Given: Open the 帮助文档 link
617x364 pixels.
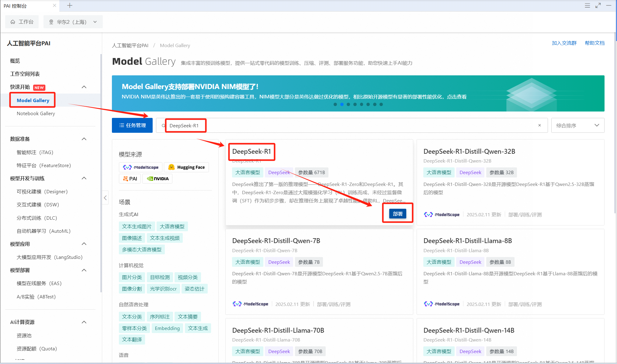Looking at the screenshot, I should tap(594, 43).
